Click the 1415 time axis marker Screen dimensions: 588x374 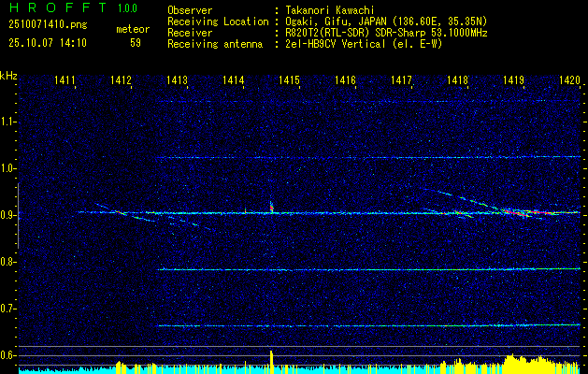tap(289, 79)
